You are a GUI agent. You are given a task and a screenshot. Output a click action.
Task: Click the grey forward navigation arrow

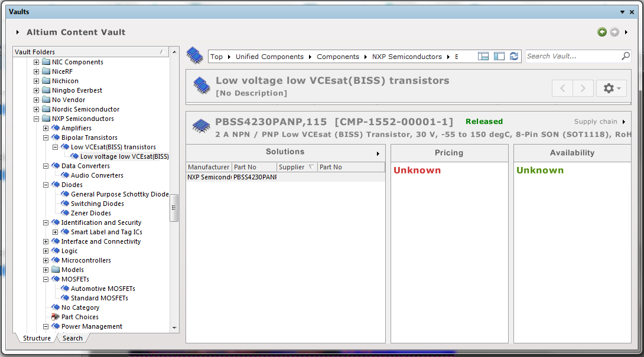614,32
